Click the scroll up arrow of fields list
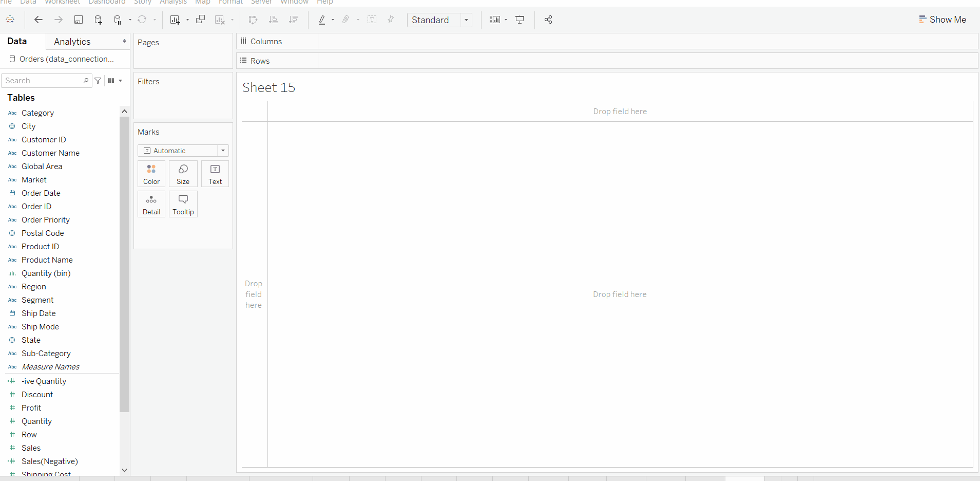This screenshot has height=481, width=980. pos(124,111)
